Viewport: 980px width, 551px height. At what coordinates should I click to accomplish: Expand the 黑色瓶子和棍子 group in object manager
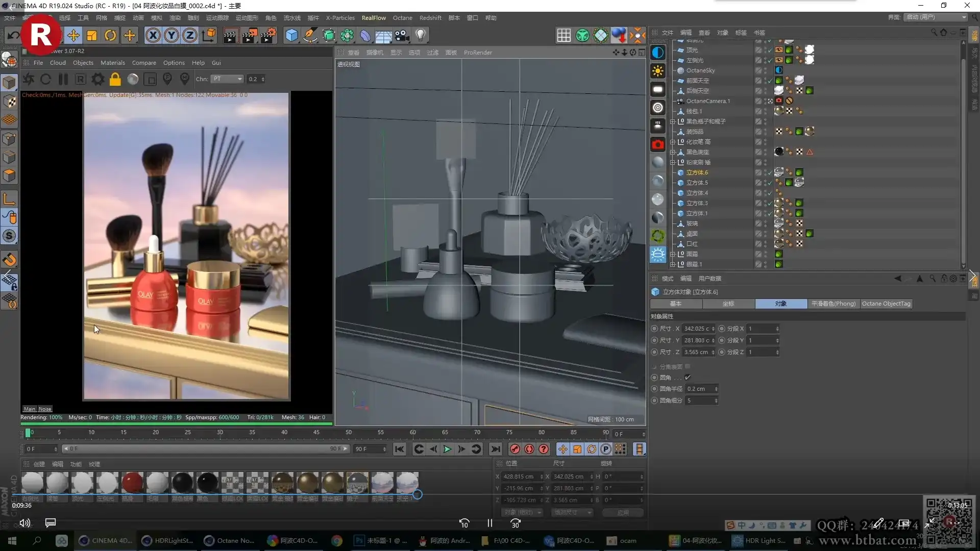point(673,121)
